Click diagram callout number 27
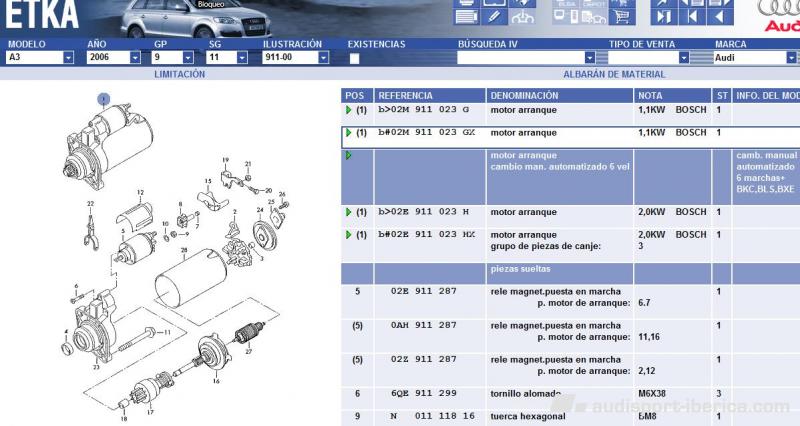Screen dimensions: 800x426 [248, 352]
